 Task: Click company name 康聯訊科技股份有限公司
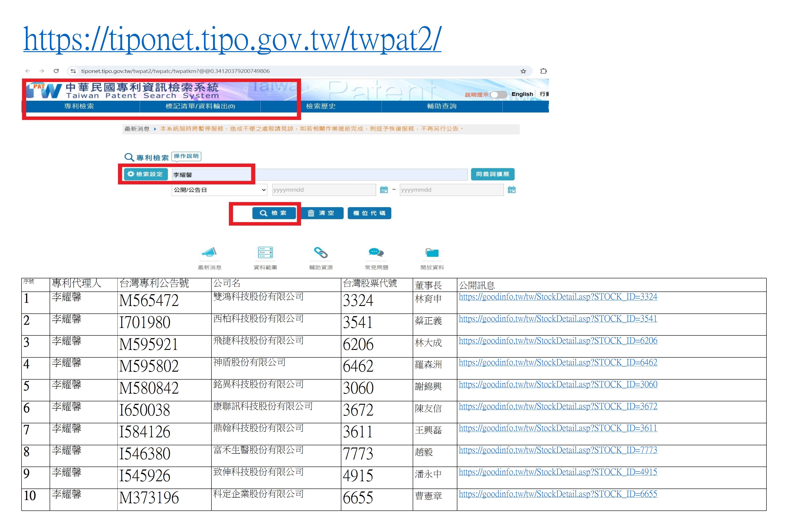click(263, 406)
